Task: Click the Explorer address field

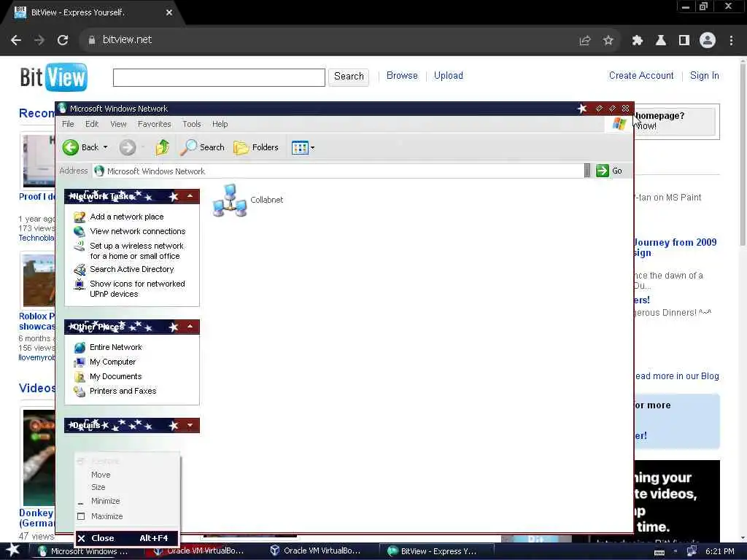Action: [338, 171]
